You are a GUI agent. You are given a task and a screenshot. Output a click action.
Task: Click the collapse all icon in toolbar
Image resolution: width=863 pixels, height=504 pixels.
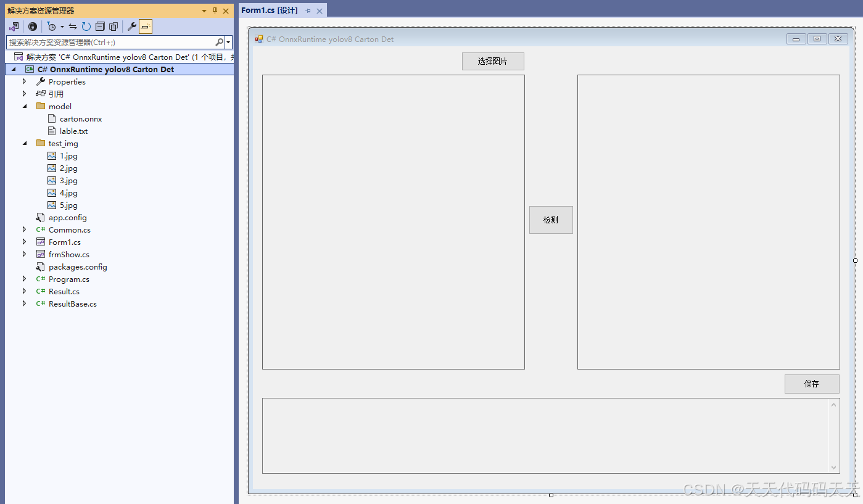click(100, 27)
